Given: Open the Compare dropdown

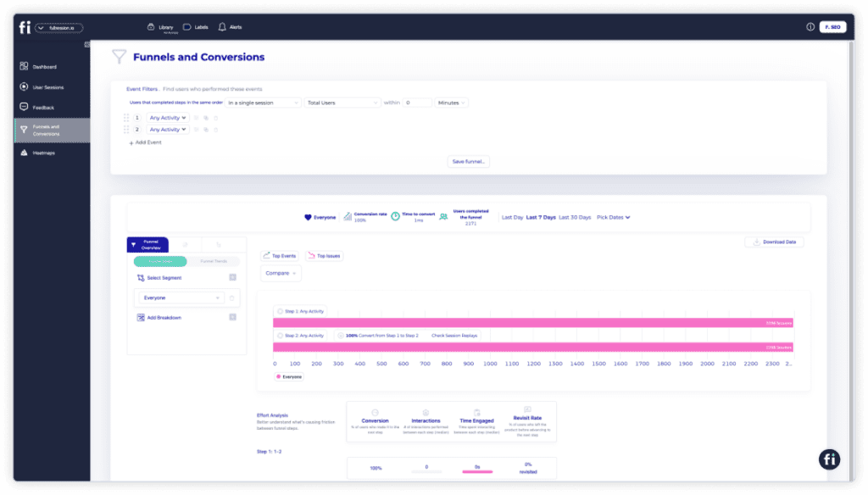Looking at the screenshot, I should coord(281,274).
